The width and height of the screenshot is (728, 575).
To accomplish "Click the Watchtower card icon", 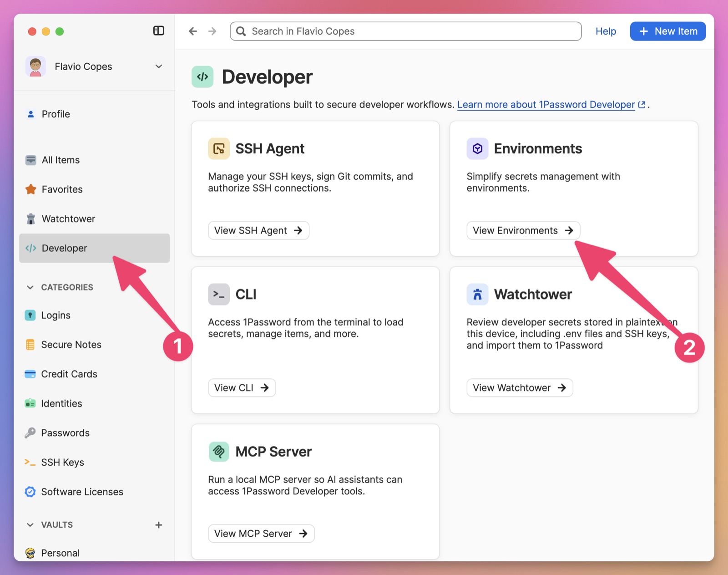I will click(x=477, y=295).
